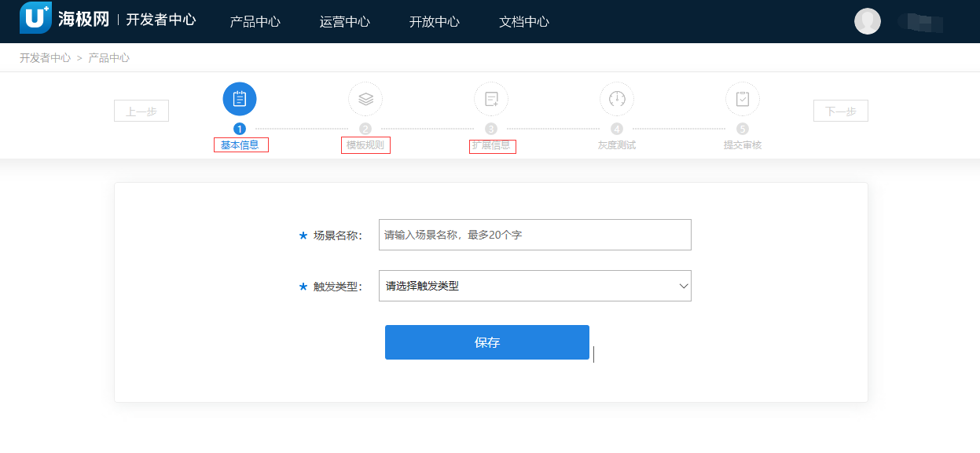This screenshot has width=980, height=453.
Task: Click the 提交审核 checkmark step icon
Action: pyautogui.click(x=743, y=99)
